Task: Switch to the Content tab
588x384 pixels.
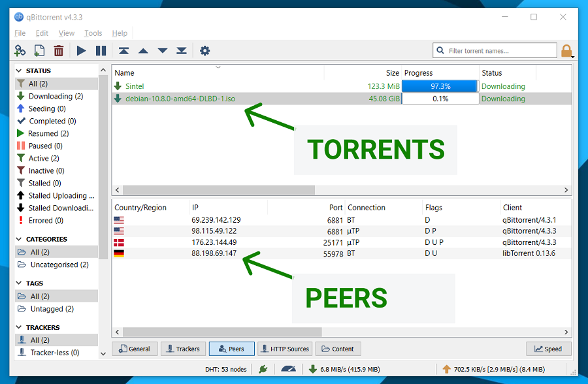Action: pos(338,349)
